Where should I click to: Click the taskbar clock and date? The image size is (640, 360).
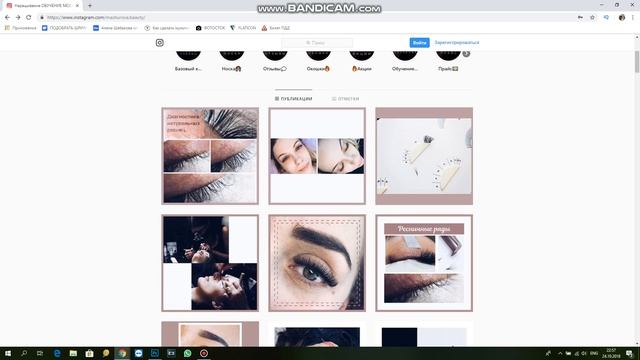(x=611, y=353)
